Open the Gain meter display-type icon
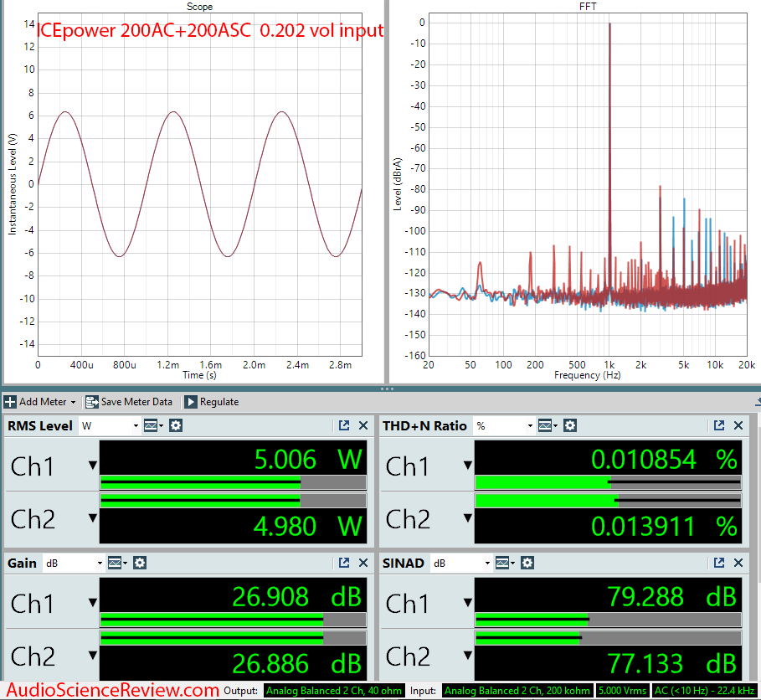 (117, 564)
